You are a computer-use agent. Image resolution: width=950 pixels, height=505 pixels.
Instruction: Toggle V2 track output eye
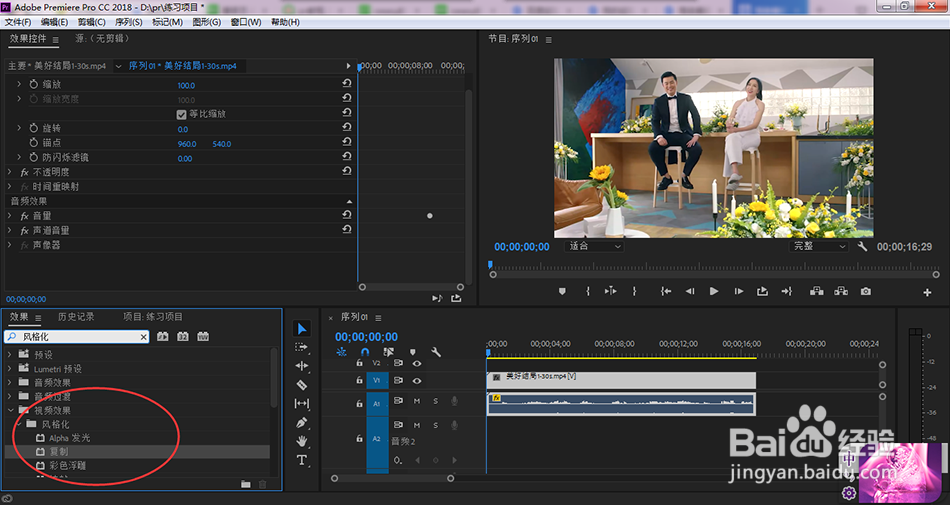[x=417, y=363]
